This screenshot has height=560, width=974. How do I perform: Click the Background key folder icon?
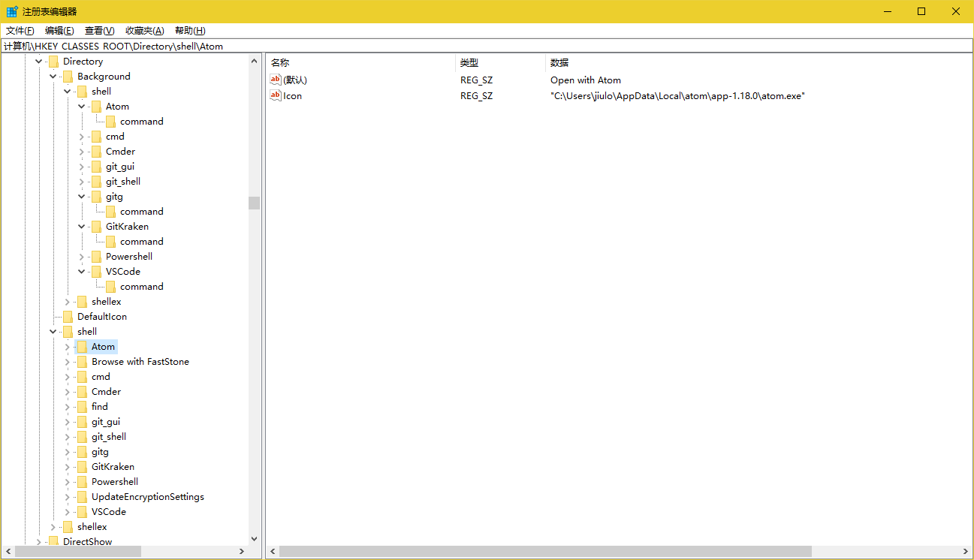point(68,77)
